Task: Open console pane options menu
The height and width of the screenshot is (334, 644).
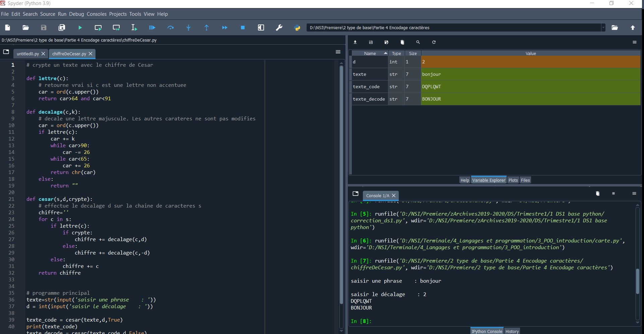Action: click(x=634, y=193)
